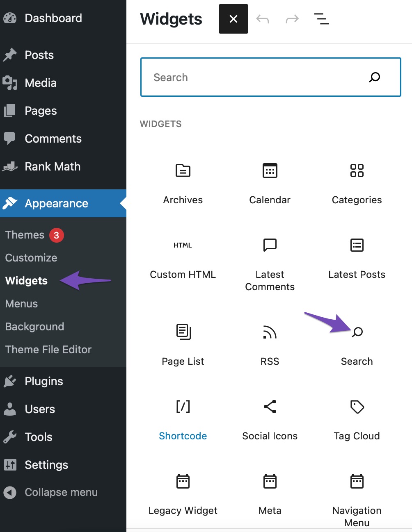Pick the Search widget block
Image resolution: width=412 pixels, height=532 pixels.
[357, 343]
